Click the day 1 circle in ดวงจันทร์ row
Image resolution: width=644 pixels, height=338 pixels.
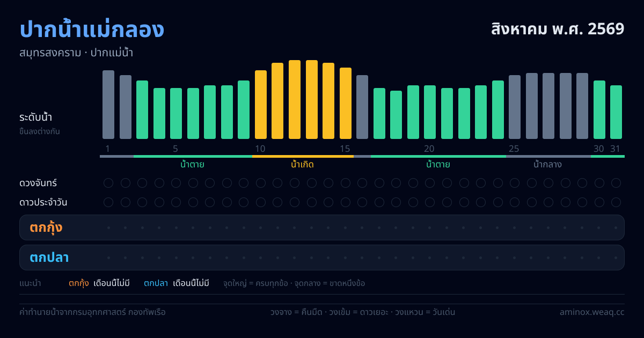[108, 183]
